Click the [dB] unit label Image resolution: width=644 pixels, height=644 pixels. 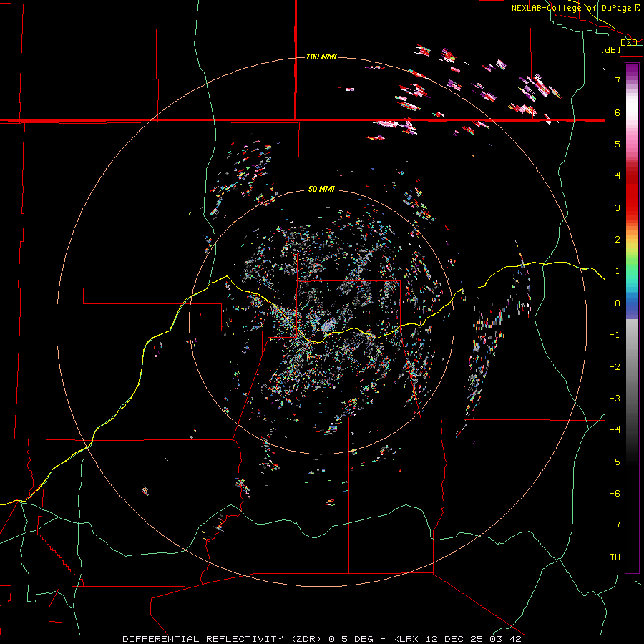[611, 49]
